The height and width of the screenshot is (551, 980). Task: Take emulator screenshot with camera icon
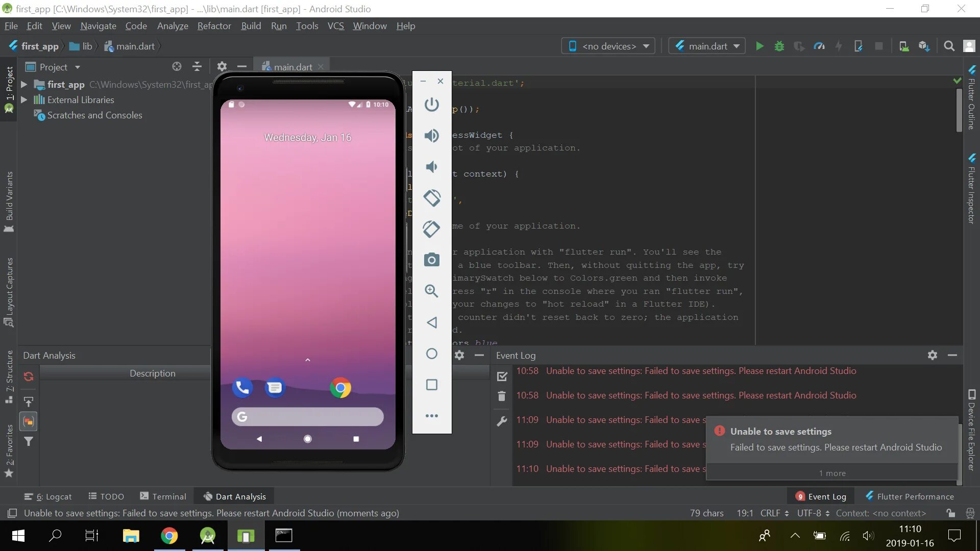click(x=432, y=260)
